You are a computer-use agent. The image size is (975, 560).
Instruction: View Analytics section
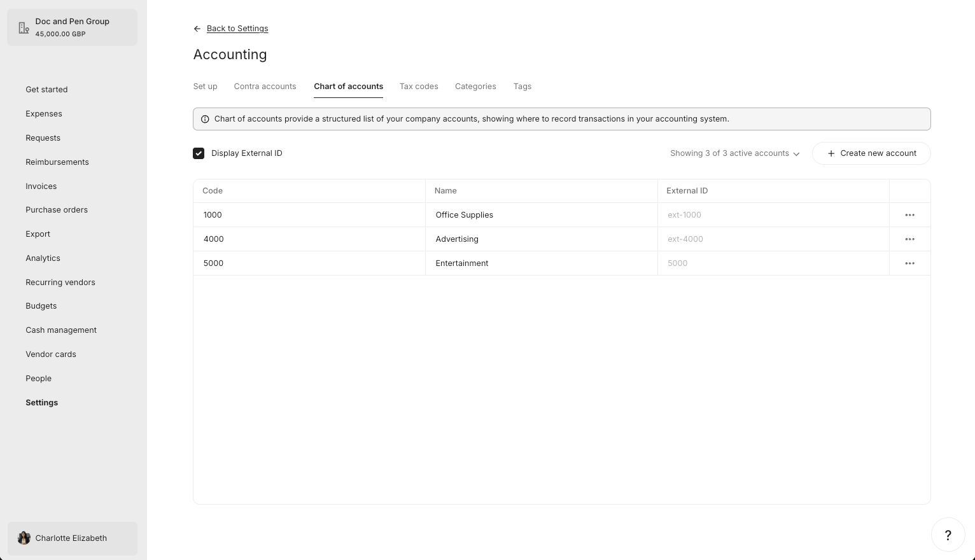click(x=43, y=258)
